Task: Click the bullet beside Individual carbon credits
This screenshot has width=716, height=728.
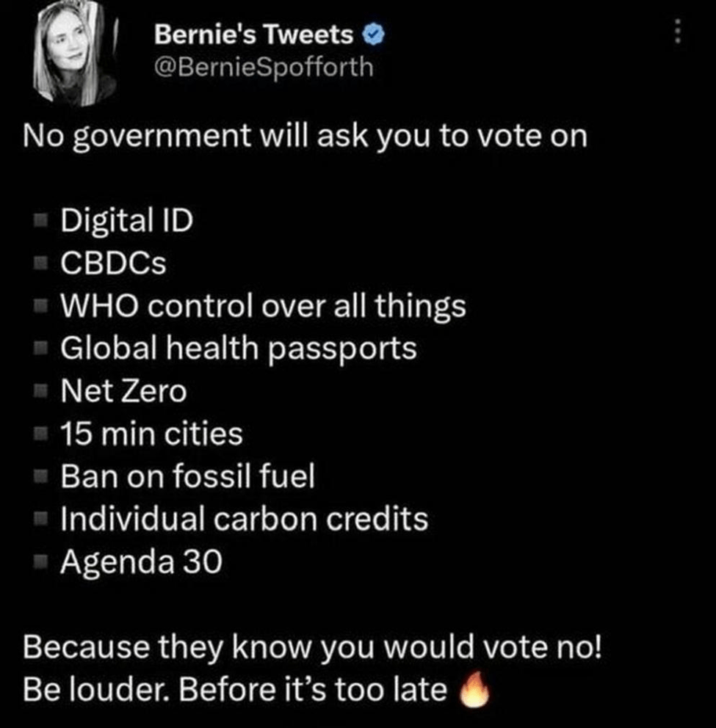Action: [40, 519]
